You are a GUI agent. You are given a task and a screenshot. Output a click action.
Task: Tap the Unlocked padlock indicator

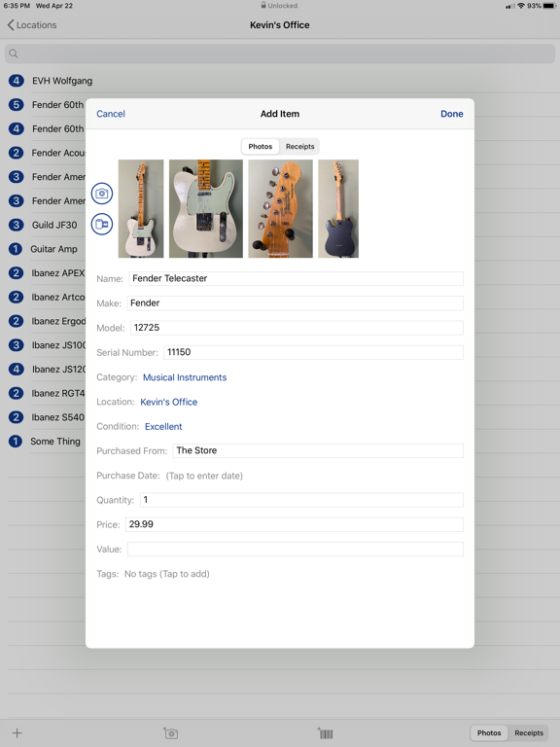pos(279,6)
